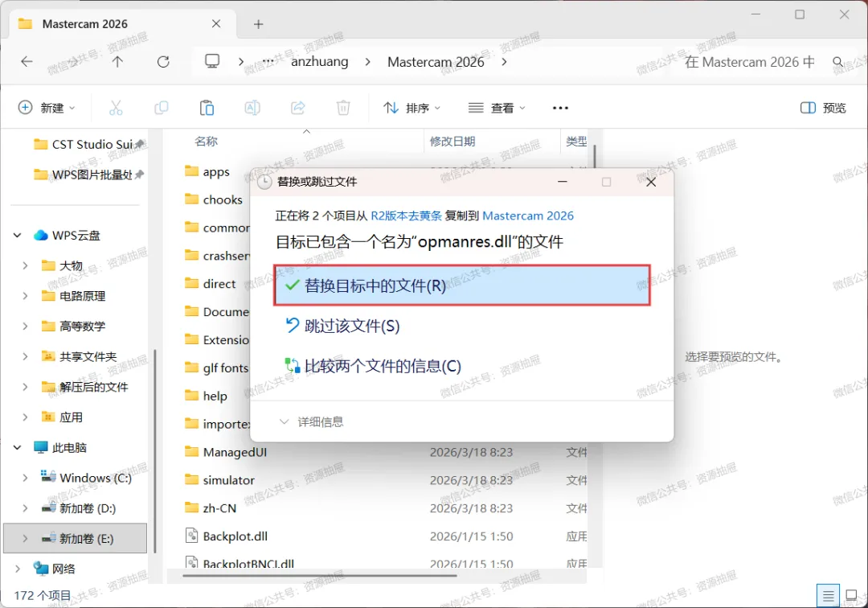
Task: Click the hidden path ellipsis in the address bar
Action: (268, 61)
